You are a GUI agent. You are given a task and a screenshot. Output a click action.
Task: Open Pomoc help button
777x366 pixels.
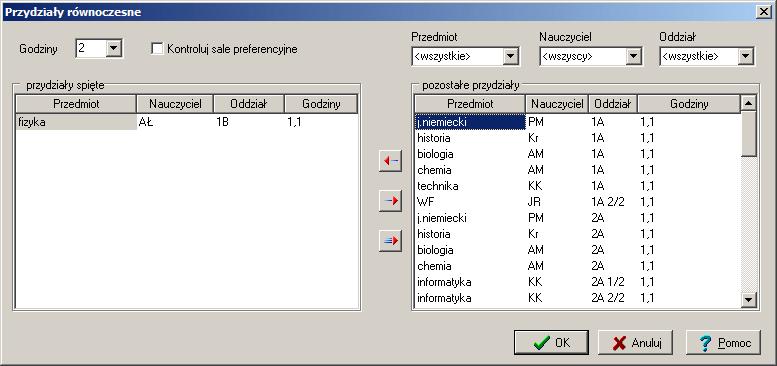[723, 342]
